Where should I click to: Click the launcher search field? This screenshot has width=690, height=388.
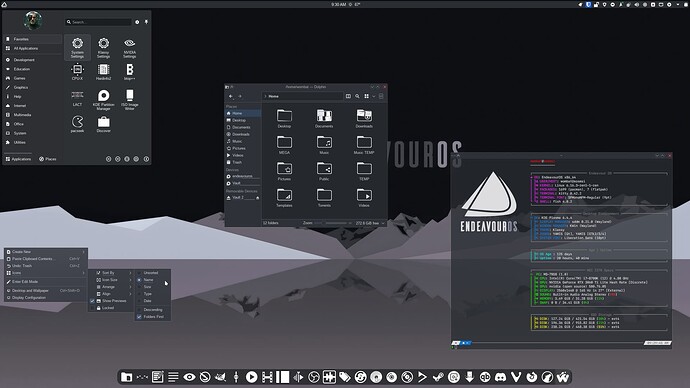click(99, 22)
